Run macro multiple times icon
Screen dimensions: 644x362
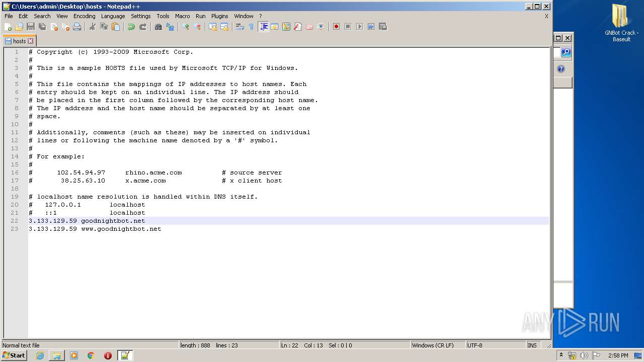pyautogui.click(x=371, y=27)
